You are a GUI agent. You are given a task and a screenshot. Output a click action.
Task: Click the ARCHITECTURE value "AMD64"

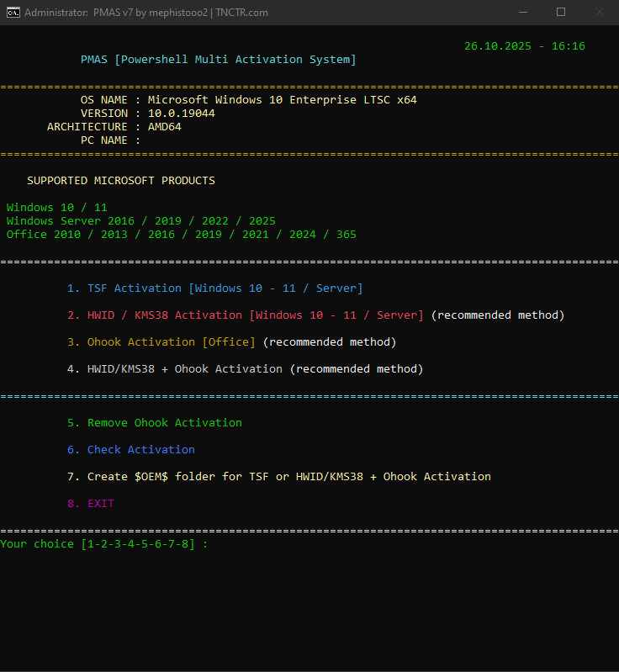[165, 127]
